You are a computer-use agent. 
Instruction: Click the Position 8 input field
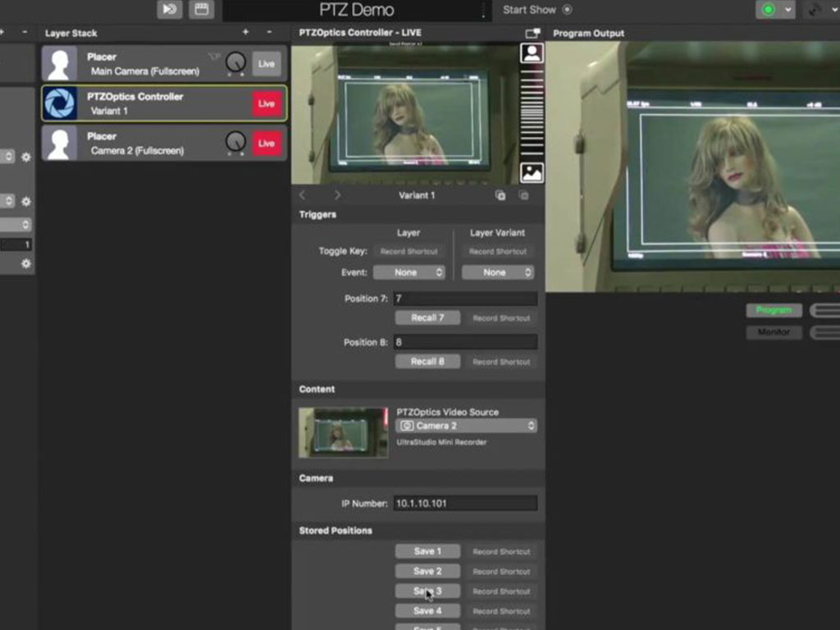tap(466, 342)
